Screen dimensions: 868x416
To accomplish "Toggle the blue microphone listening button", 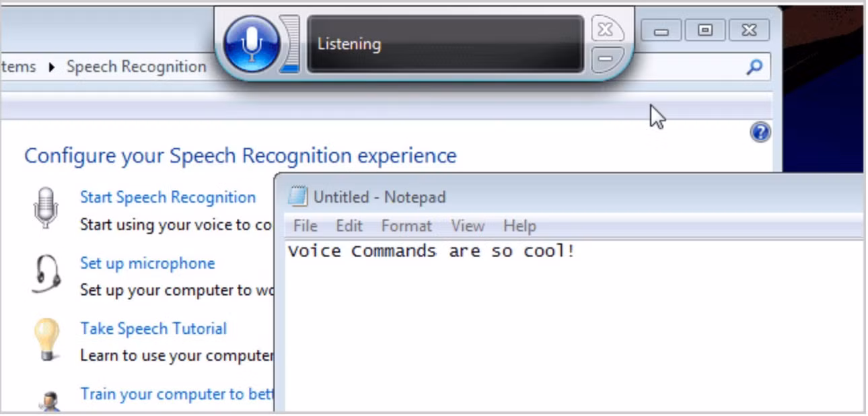I will click(x=251, y=44).
